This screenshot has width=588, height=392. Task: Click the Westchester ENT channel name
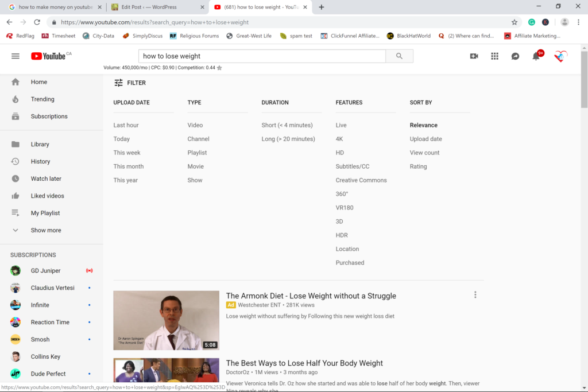click(259, 305)
